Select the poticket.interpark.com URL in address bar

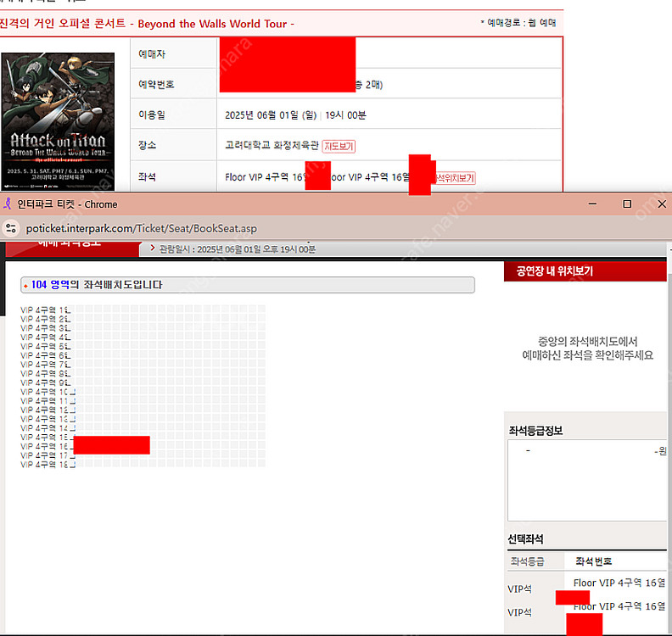click(142, 228)
